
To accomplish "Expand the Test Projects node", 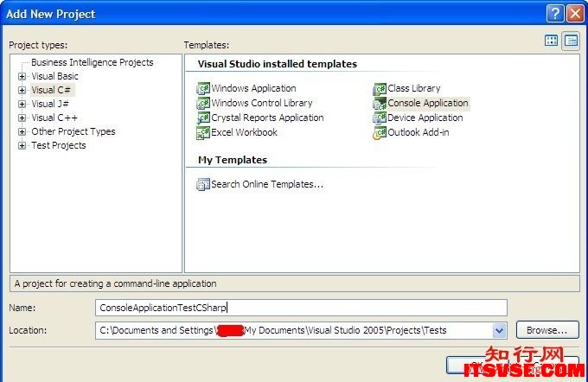I will [22, 146].
